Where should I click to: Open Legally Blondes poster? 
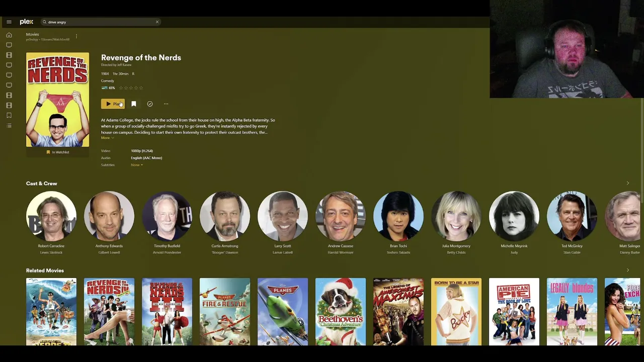(572, 312)
